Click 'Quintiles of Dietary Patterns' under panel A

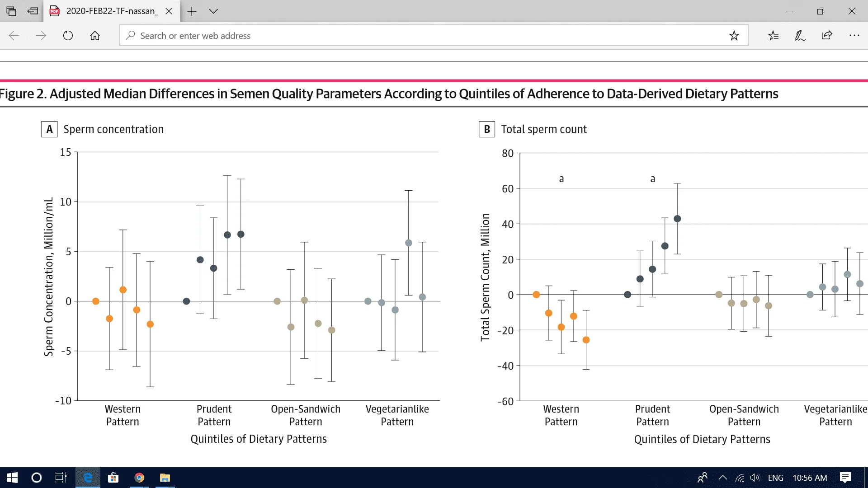[259, 439]
